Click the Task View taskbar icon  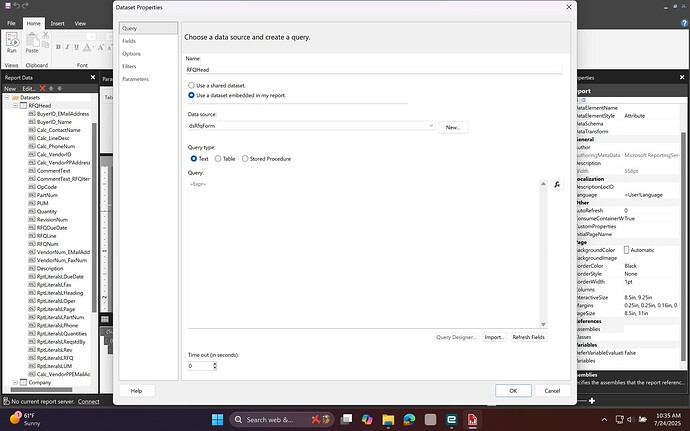(x=346, y=420)
